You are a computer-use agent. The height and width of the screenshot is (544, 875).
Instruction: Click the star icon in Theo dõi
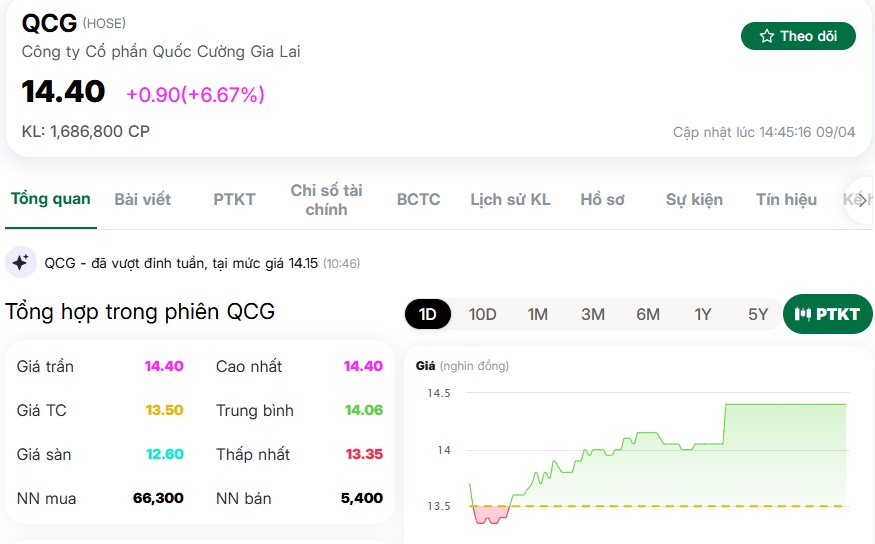pyautogui.click(x=767, y=36)
